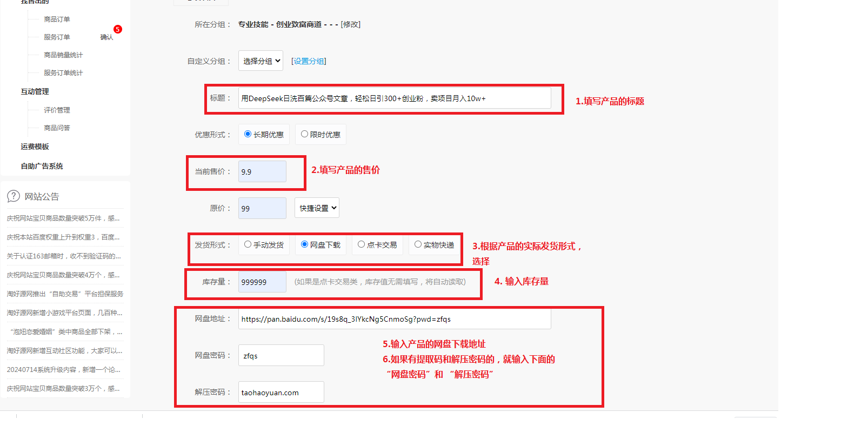Click the 网盘地址 input field
The width and height of the screenshot is (868, 432).
394,319
